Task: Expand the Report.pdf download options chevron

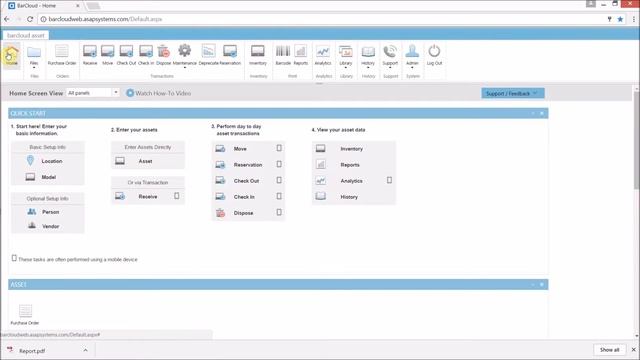Action: pos(85,350)
